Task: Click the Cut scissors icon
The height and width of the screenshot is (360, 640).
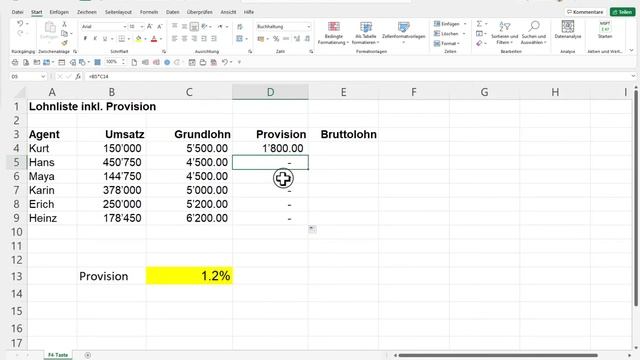Action: (x=64, y=24)
